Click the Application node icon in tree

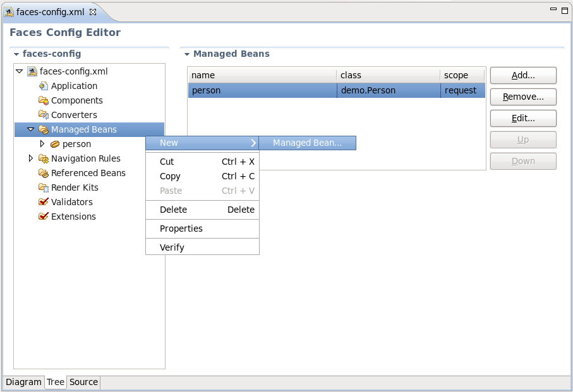[44, 86]
